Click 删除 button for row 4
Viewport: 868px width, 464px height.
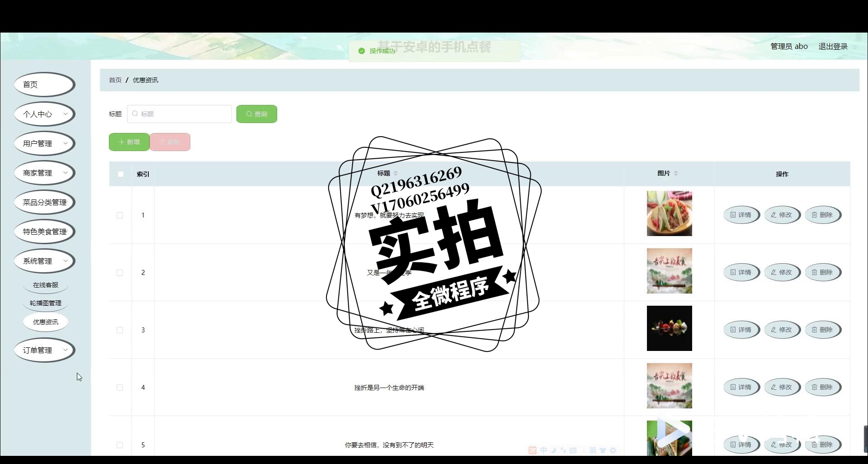(823, 388)
